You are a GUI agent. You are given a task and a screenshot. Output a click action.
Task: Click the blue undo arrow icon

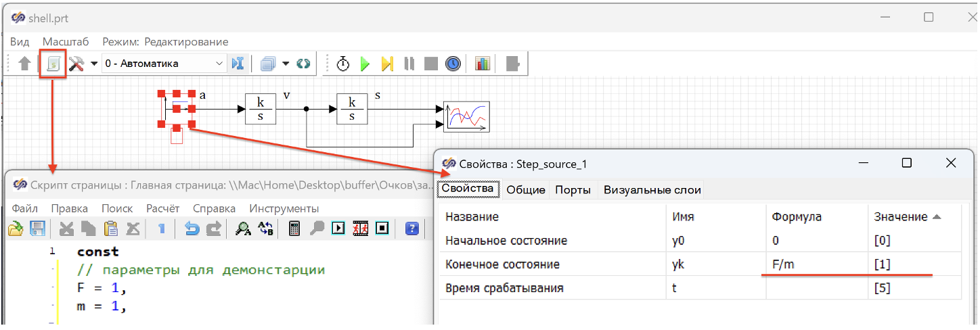coord(192,229)
